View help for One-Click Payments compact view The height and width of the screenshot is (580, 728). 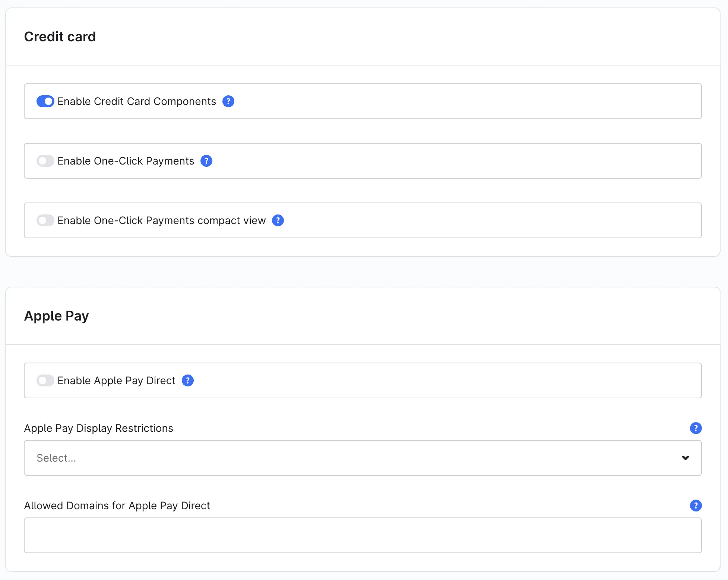[x=278, y=220]
